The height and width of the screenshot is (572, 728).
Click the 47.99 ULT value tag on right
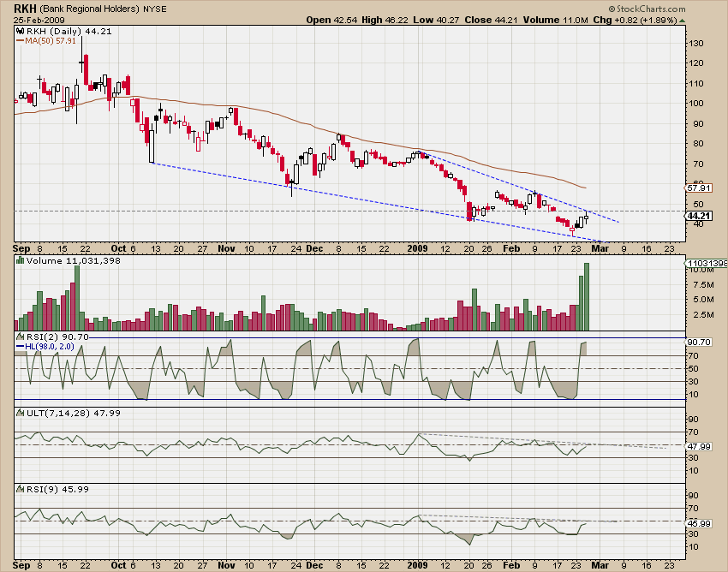[x=699, y=447]
